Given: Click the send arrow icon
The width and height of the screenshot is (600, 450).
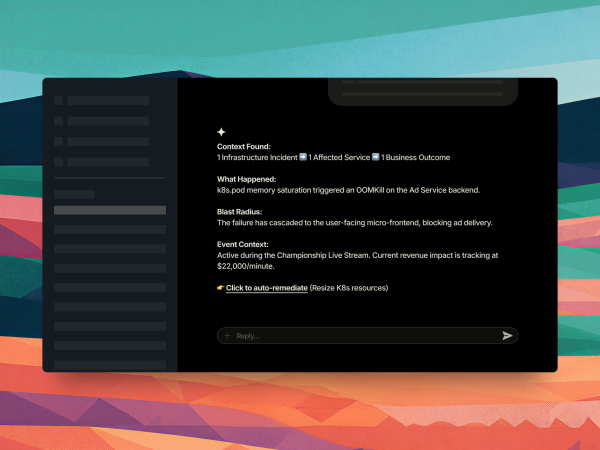Looking at the screenshot, I should tap(507, 336).
